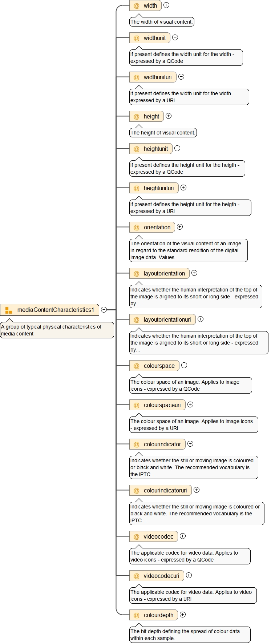Select the videocodecuri attribute node
Image resolution: width=271 pixels, height=644 pixels.
tap(161, 576)
